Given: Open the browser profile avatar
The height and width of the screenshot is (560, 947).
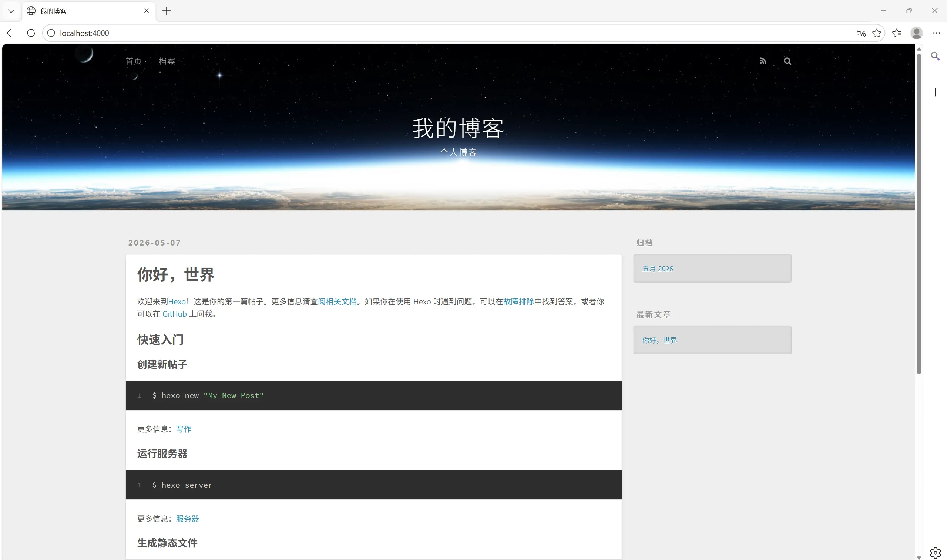Looking at the screenshot, I should 916,33.
